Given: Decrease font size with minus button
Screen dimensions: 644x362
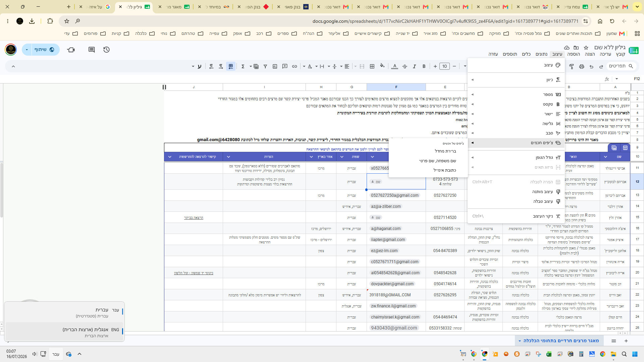Looking at the screenshot, I should [x=454, y=66].
